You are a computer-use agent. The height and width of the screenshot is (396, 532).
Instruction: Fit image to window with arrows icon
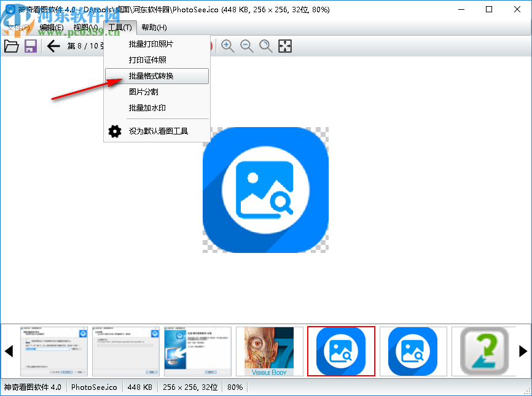285,46
